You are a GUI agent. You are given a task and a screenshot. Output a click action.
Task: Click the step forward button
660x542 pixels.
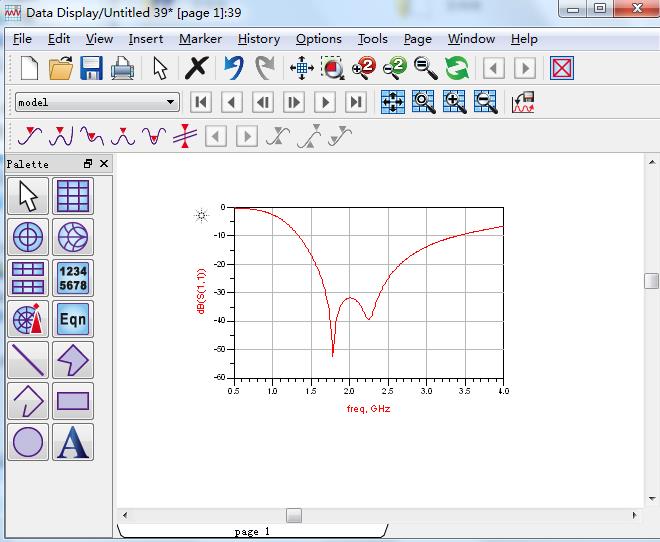(294, 102)
